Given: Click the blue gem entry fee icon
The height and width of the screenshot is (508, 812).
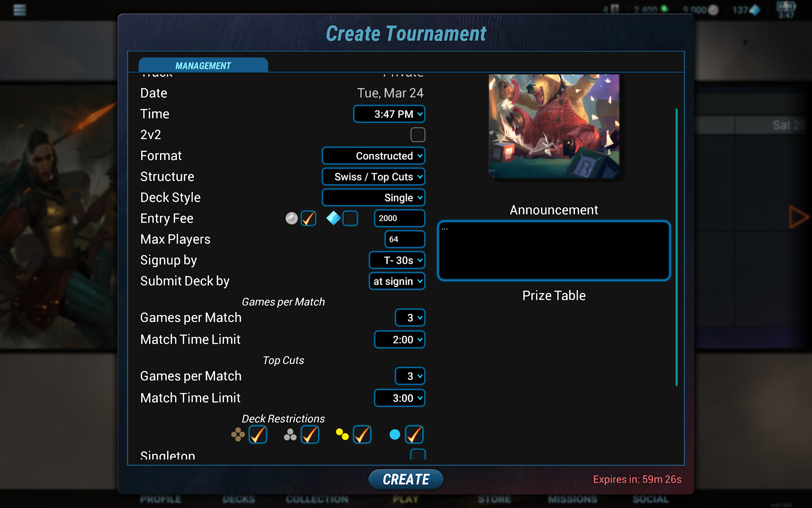Looking at the screenshot, I should click(333, 218).
